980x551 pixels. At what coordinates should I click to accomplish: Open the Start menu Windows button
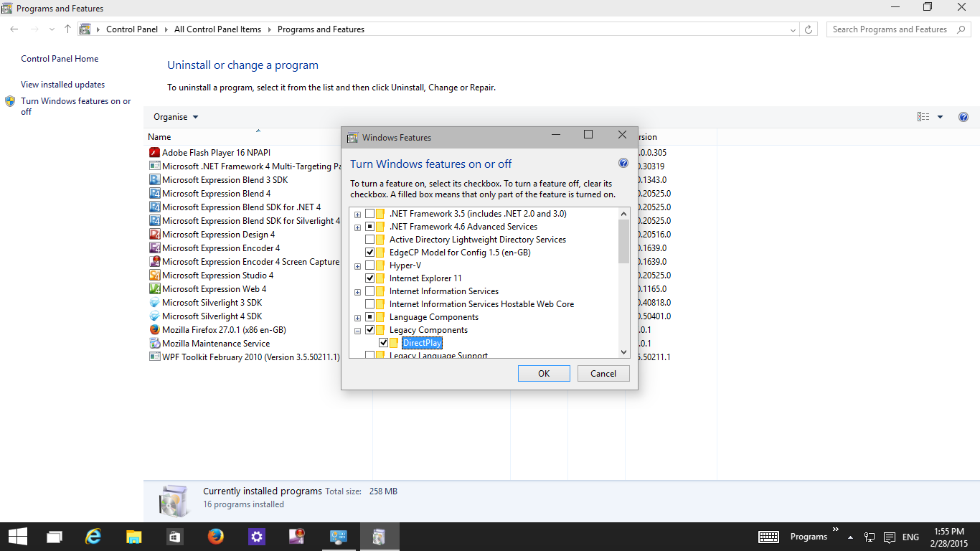[x=17, y=537]
